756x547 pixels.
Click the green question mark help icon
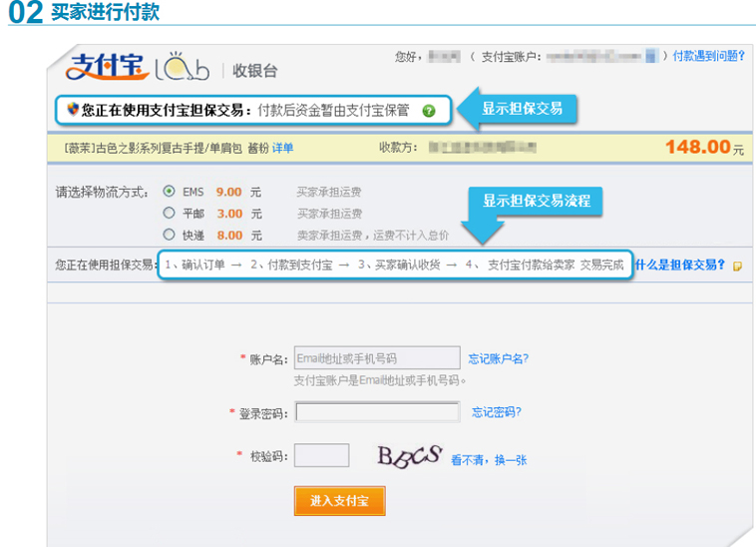tap(429, 111)
